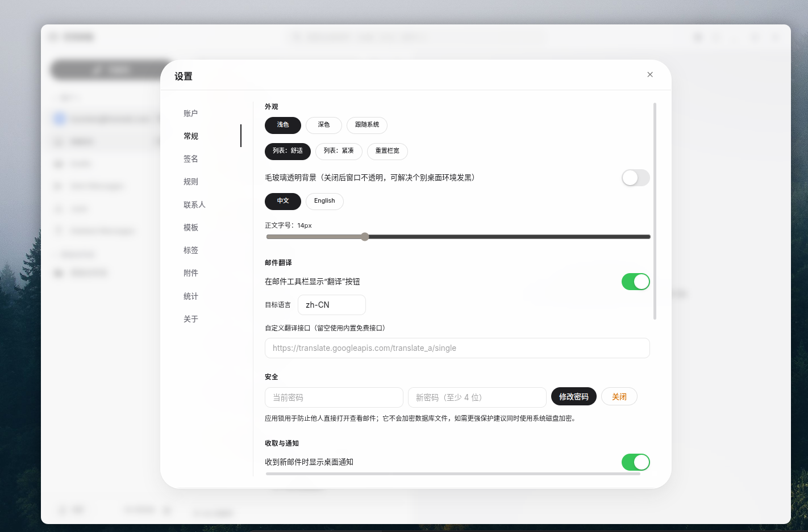
Task: Go to the 签名 settings section
Action: (191, 159)
